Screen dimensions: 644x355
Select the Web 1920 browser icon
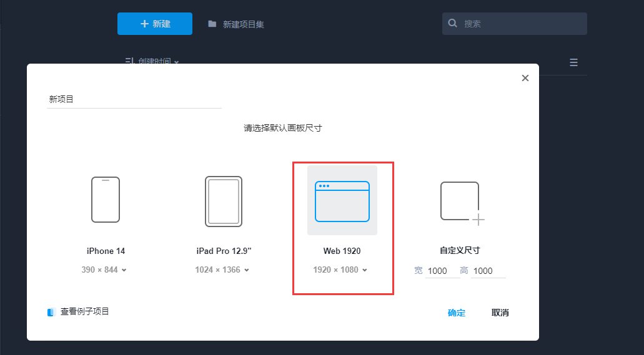342,201
